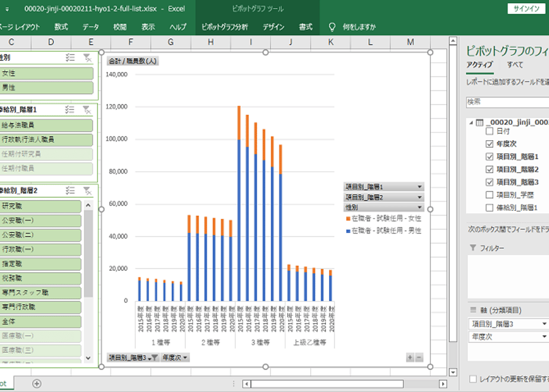Select 専門スタッフ職 slicer item
This screenshot has width=549, height=392.
(x=40, y=293)
